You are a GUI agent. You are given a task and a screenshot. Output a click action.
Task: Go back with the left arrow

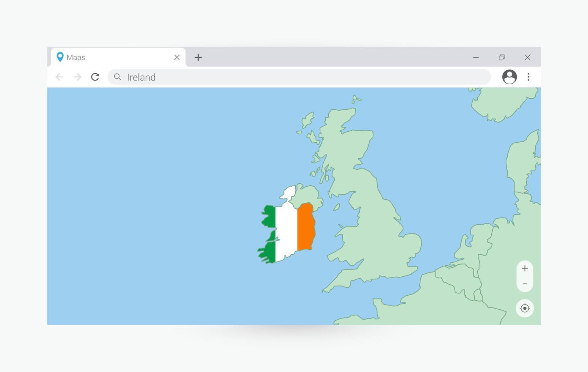point(59,77)
